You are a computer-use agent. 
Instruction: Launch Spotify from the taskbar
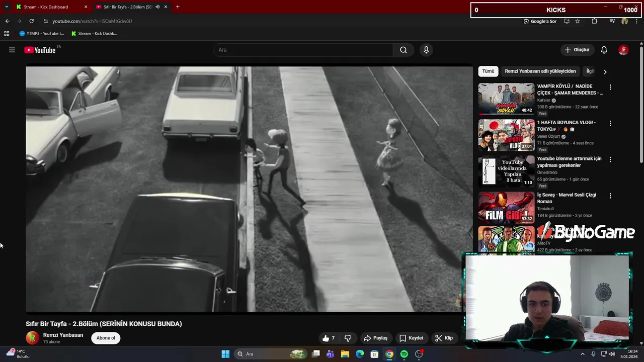pyautogui.click(x=404, y=354)
